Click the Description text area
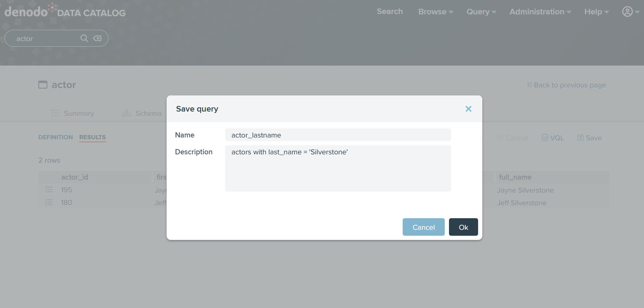644x308 pixels. pos(338,168)
